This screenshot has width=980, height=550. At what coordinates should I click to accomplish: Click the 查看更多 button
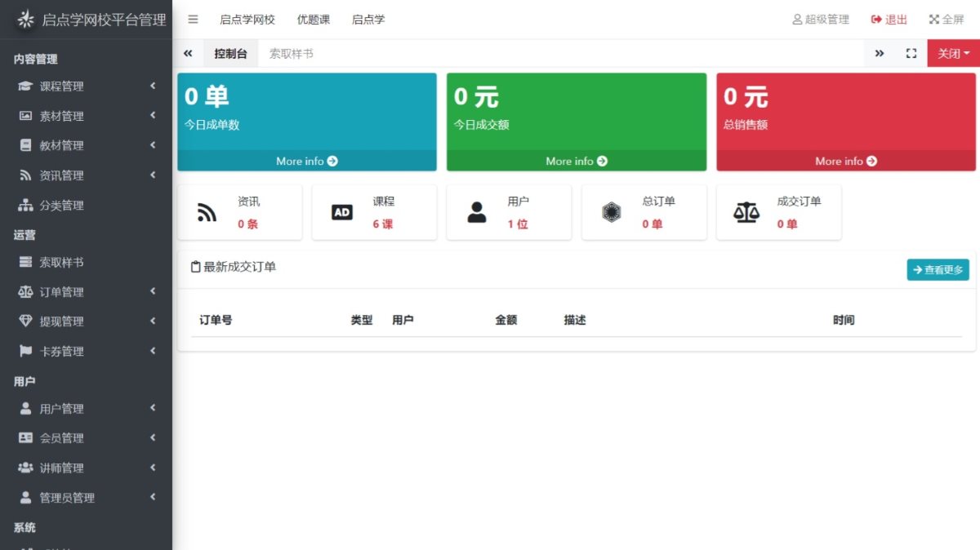938,270
